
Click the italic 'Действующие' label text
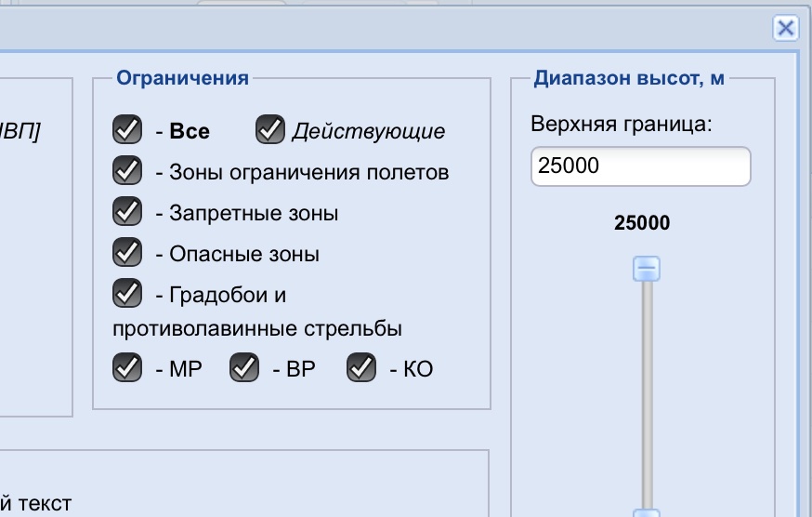coord(368,131)
